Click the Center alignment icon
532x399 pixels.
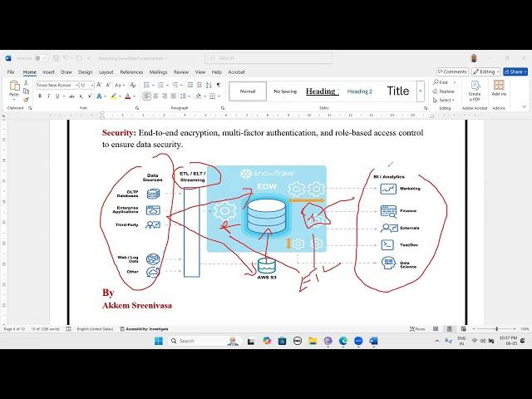coord(155,96)
